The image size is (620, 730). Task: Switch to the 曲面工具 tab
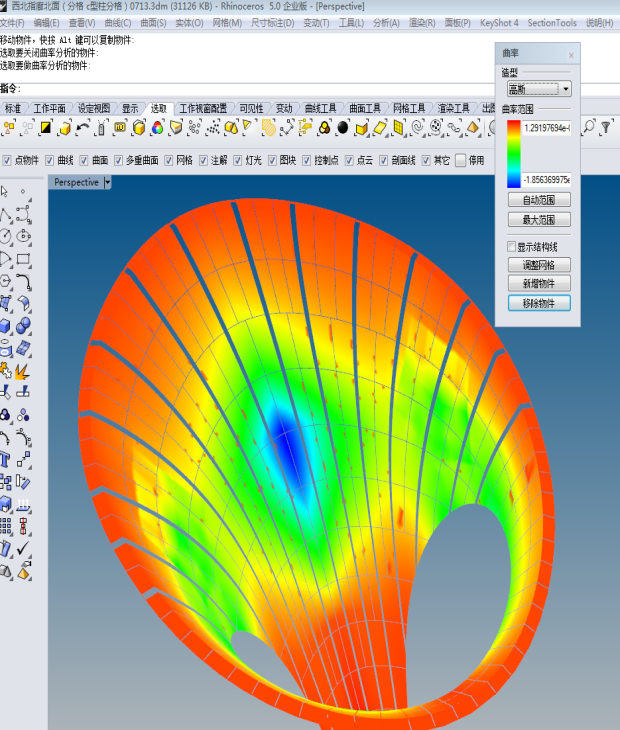click(364, 108)
